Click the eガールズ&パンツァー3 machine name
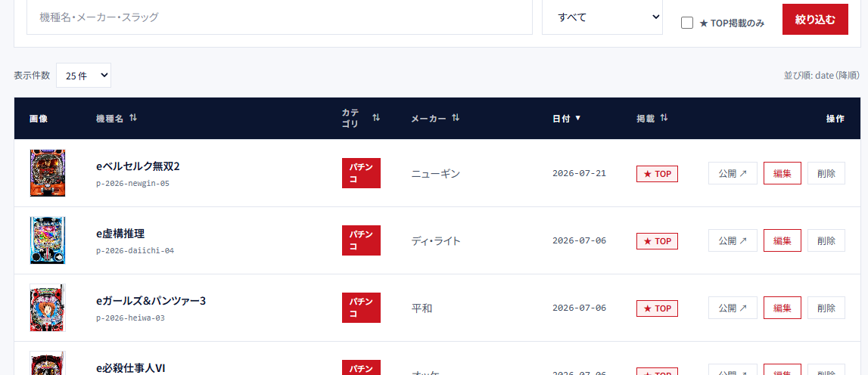 coord(151,301)
